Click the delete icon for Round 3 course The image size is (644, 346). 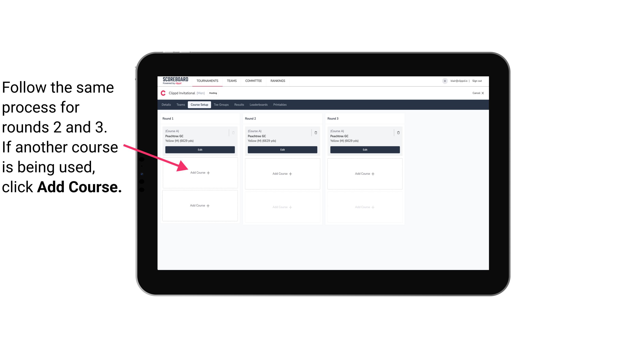398,132
